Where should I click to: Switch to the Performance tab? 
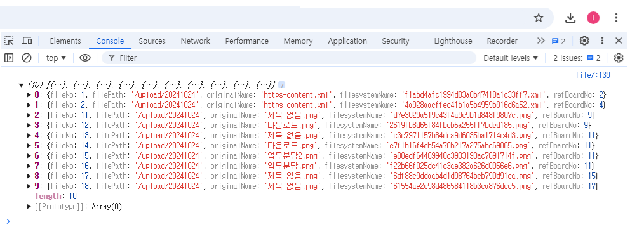247,41
